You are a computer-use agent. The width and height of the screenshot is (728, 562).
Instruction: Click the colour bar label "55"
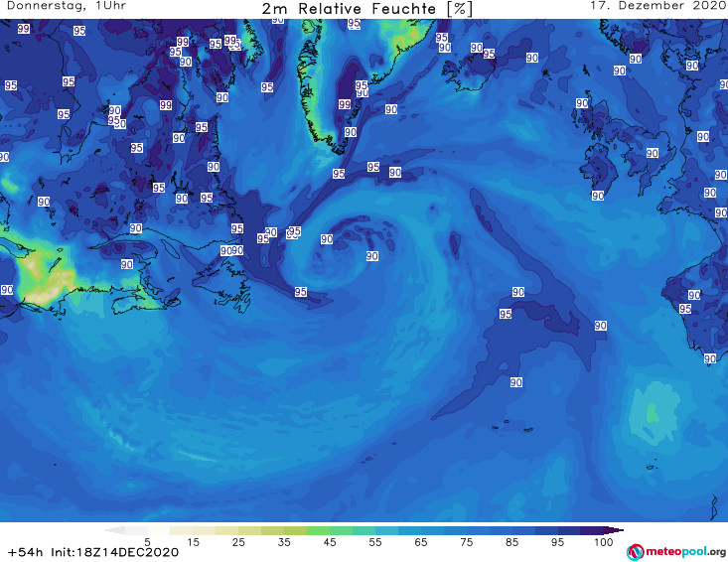click(x=375, y=542)
